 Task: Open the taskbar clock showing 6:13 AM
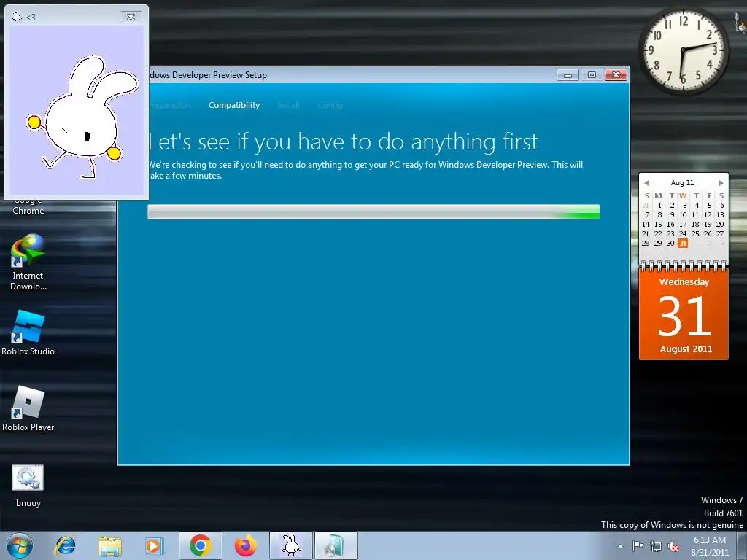pyautogui.click(x=710, y=546)
